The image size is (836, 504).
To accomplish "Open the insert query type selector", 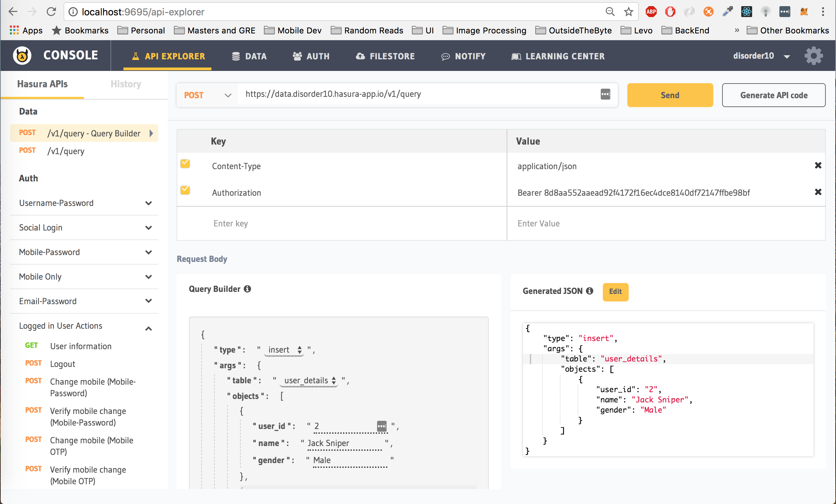I will 284,350.
